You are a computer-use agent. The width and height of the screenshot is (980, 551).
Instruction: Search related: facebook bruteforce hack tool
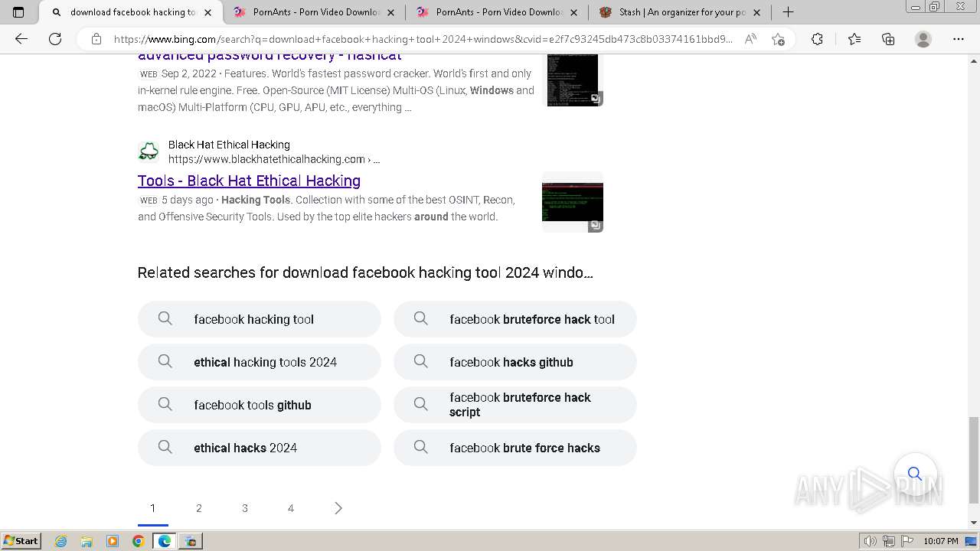click(x=515, y=319)
